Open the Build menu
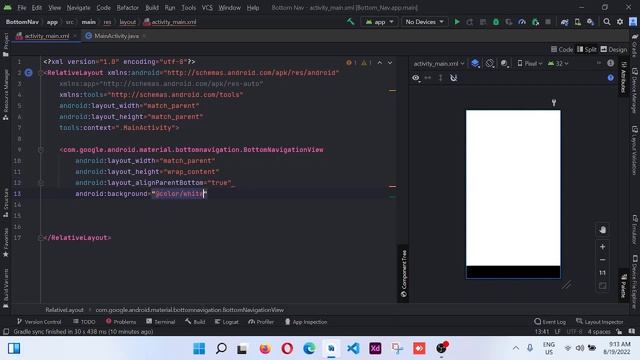 click(152, 7)
